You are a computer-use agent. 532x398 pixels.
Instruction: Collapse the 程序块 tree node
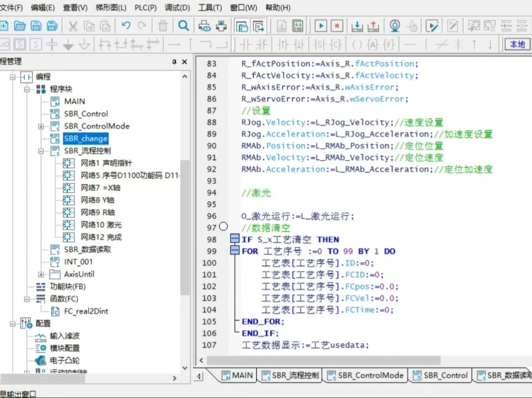pos(27,90)
